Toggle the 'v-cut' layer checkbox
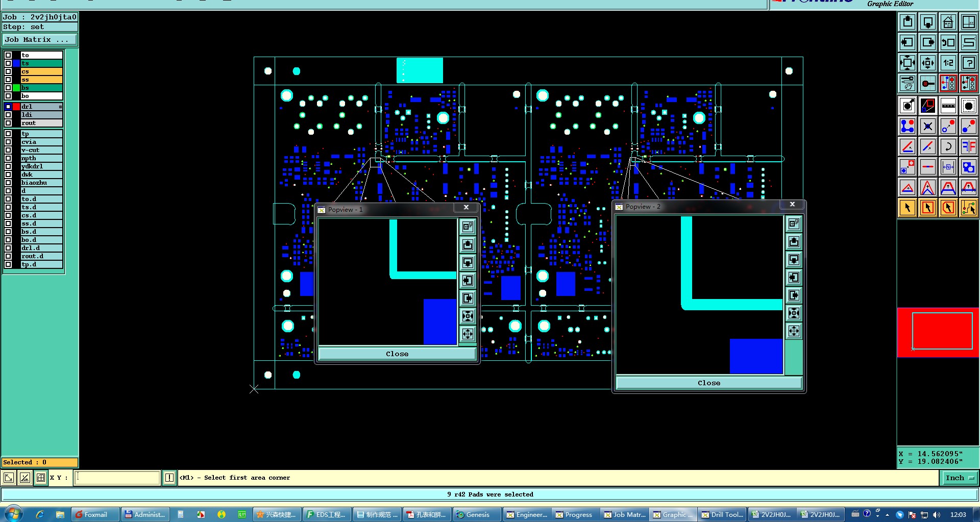 tap(8, 150)
